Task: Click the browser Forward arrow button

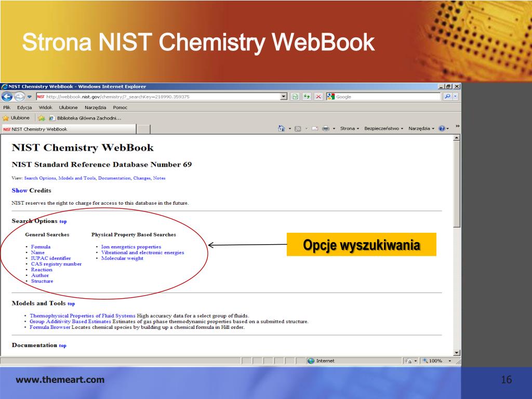Action: pos(19,97)
